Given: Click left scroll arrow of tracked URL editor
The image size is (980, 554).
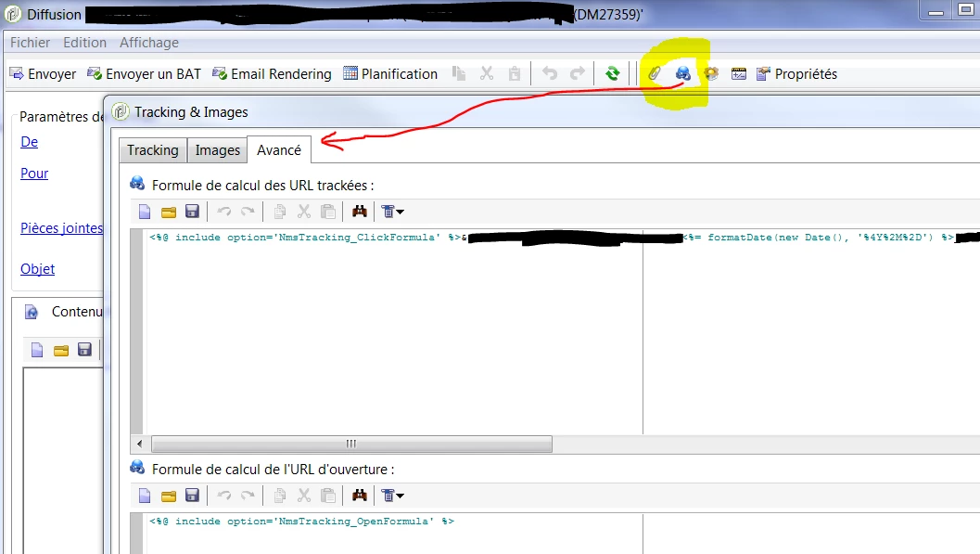Looking at the screenshot, I should pyautogui.click(x=140, y=444).
